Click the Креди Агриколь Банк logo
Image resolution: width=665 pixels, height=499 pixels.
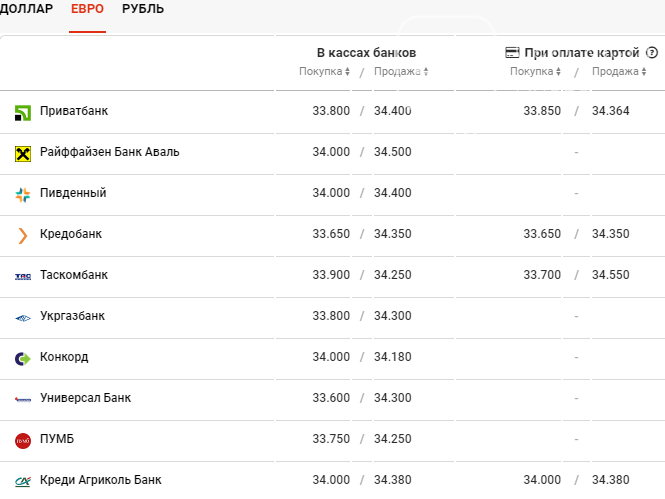(23, 482)
